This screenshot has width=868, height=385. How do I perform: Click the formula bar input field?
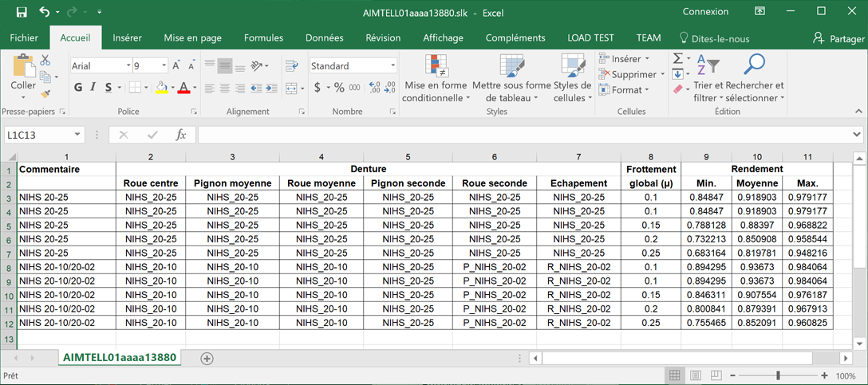pyautogui.click(x=526, y=135)
